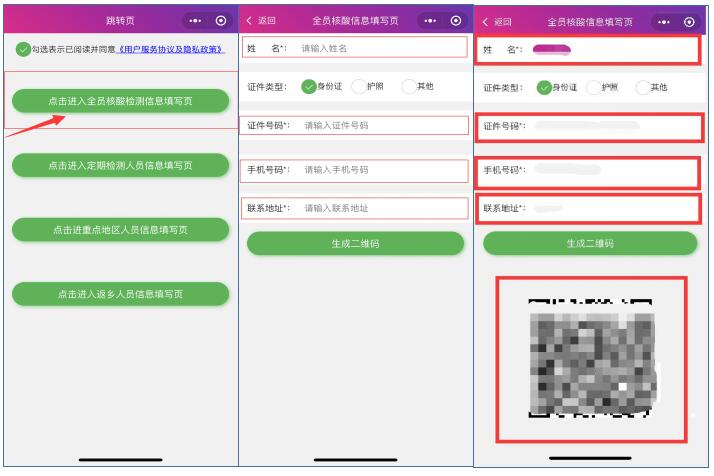Open the 用户服务协议及隐私政策 link
The width and height of the screenshot is (714, 476).
[170, 49]
